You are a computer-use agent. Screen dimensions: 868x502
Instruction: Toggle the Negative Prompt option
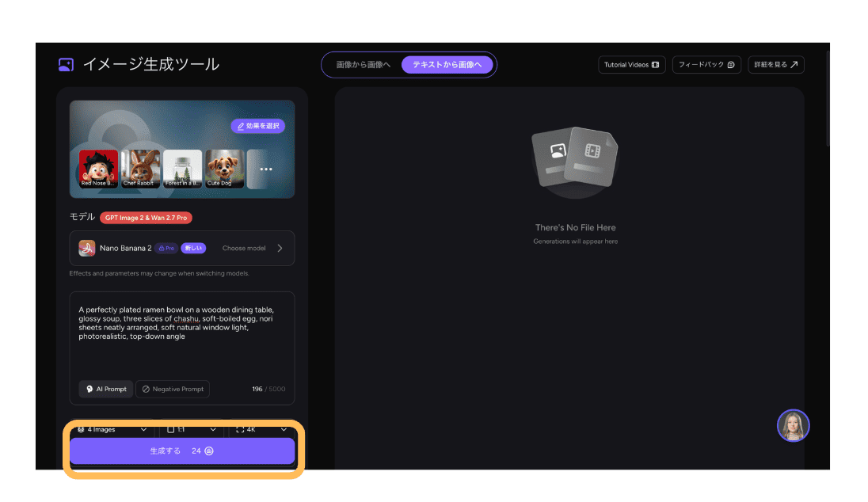pyautogui.click(x=173, y=389)
